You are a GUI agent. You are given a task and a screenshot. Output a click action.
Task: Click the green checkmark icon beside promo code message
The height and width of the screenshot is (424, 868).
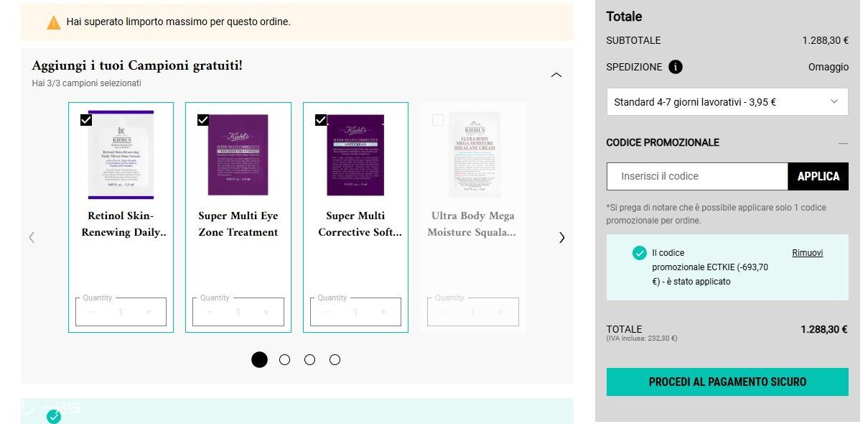639,253
